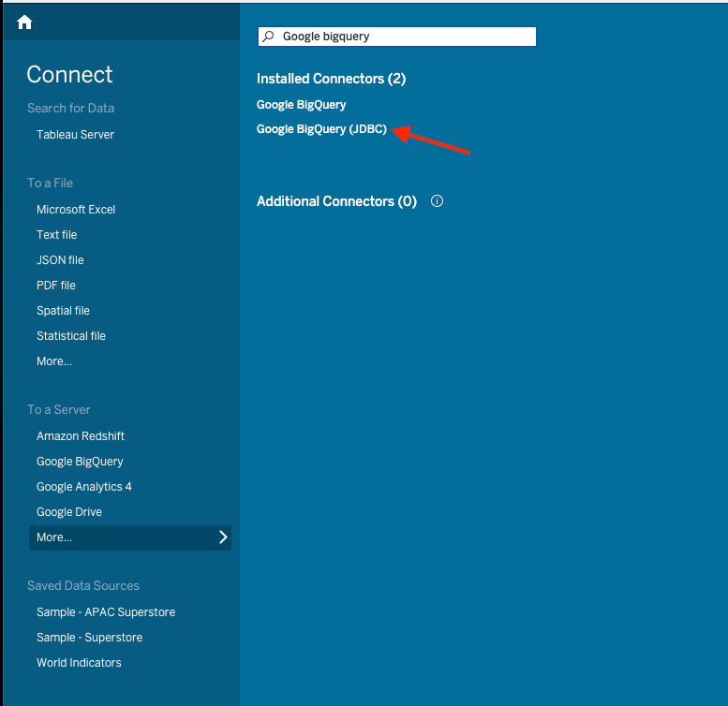This screenshot has height=706, width=728.
Task: Connect to Google Drive
Action: point(69,512)
